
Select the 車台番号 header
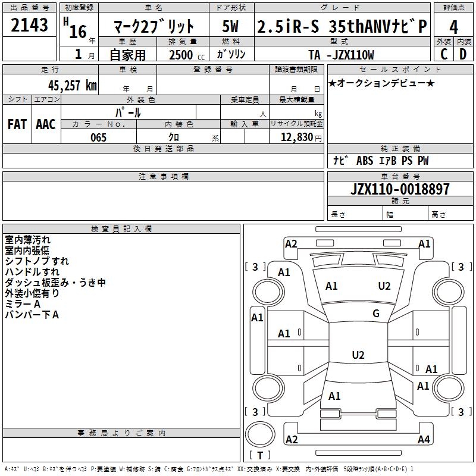pyautogui.click(x=400, y=176)
